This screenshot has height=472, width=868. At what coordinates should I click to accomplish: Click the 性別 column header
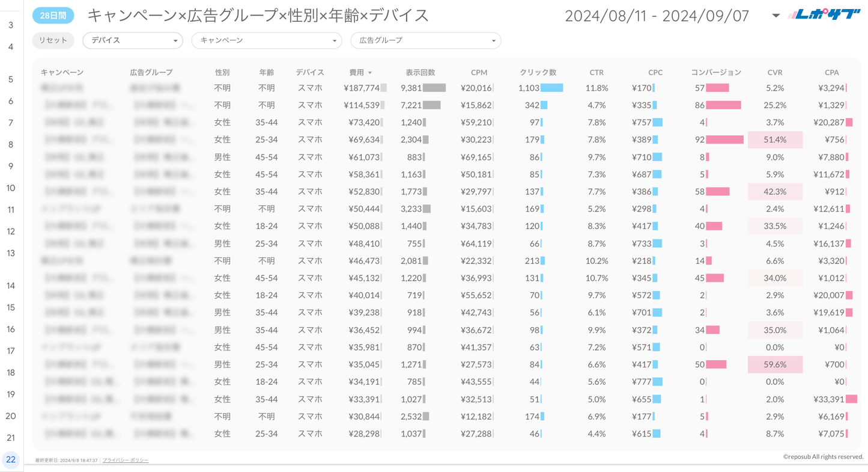click(222, 72)
